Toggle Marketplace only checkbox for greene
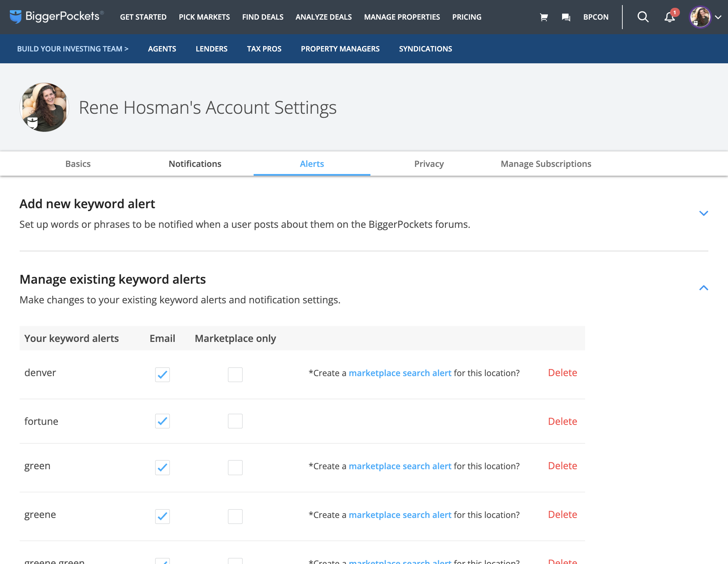728x564 pixels. (x=235, y=516)
